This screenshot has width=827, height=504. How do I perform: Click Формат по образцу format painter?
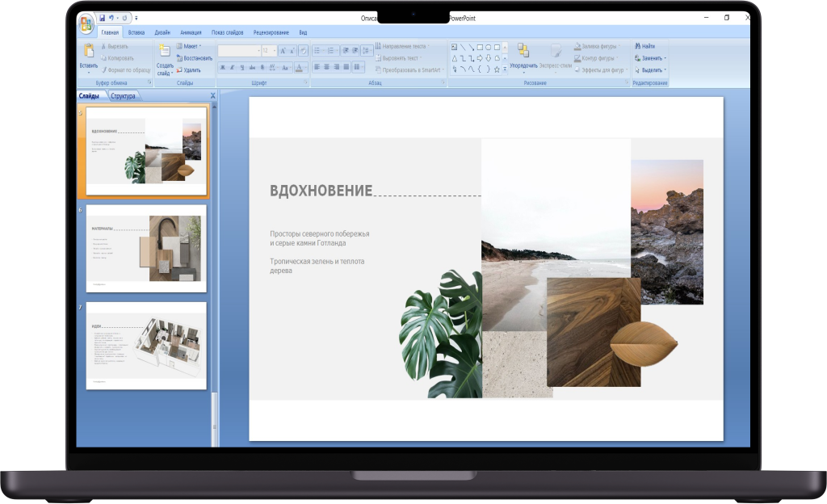tap(126, 69)
